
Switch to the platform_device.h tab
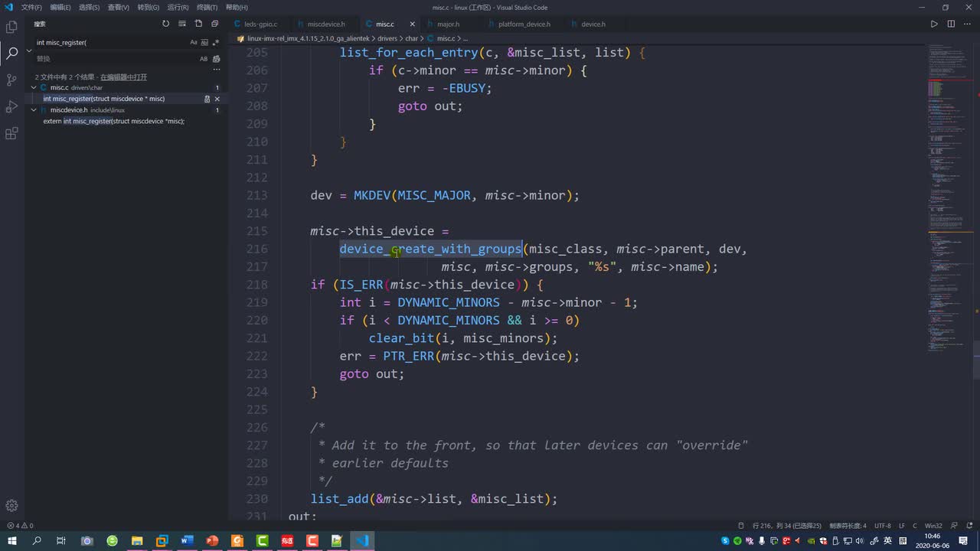[524, 24]
